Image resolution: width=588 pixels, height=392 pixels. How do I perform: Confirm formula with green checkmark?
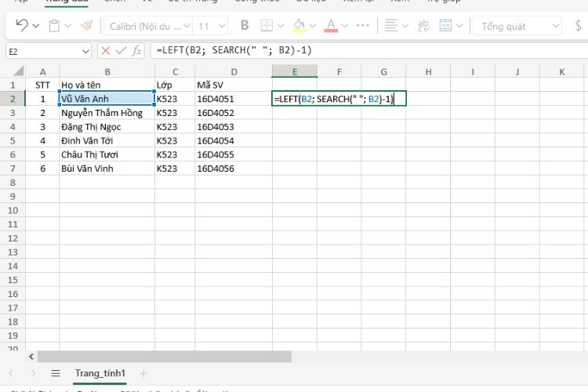coord(121,51)
